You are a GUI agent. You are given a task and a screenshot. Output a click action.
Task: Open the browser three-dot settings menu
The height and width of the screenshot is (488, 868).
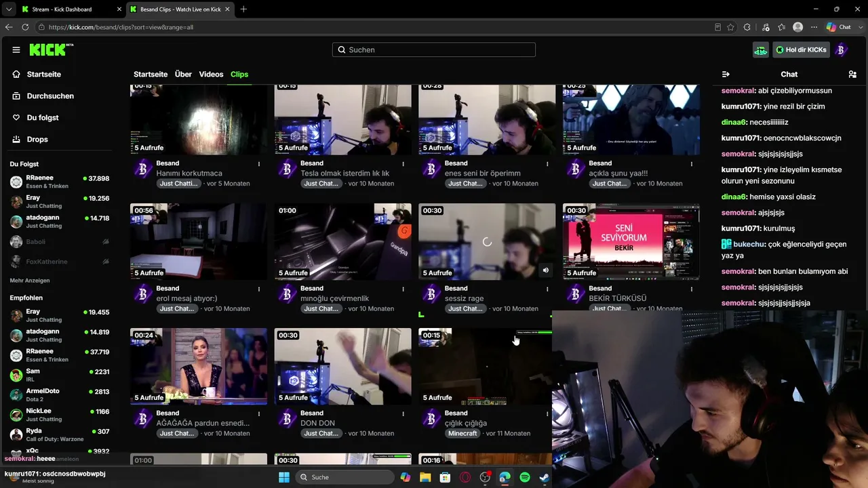pos(813,27)
